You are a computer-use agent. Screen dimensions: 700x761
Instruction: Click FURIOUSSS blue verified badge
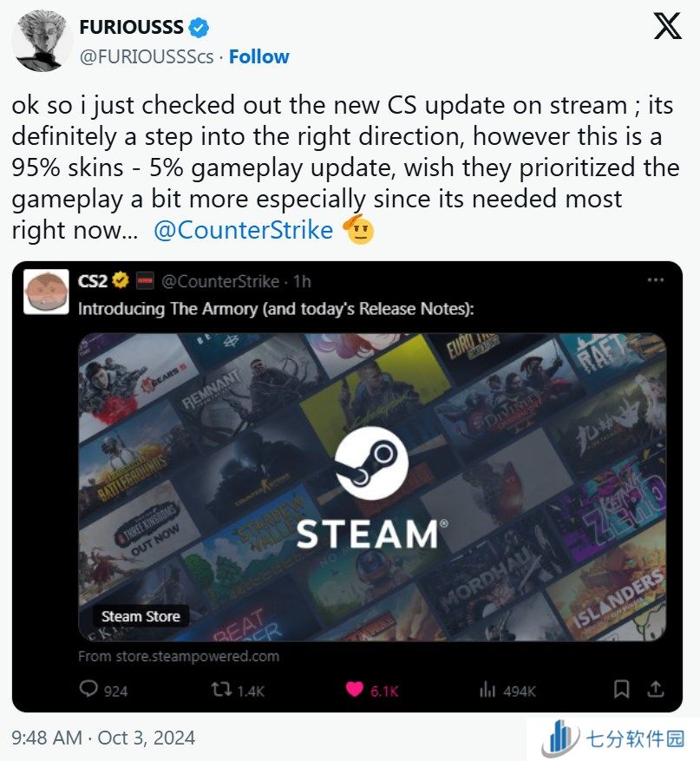coord(199,27)
